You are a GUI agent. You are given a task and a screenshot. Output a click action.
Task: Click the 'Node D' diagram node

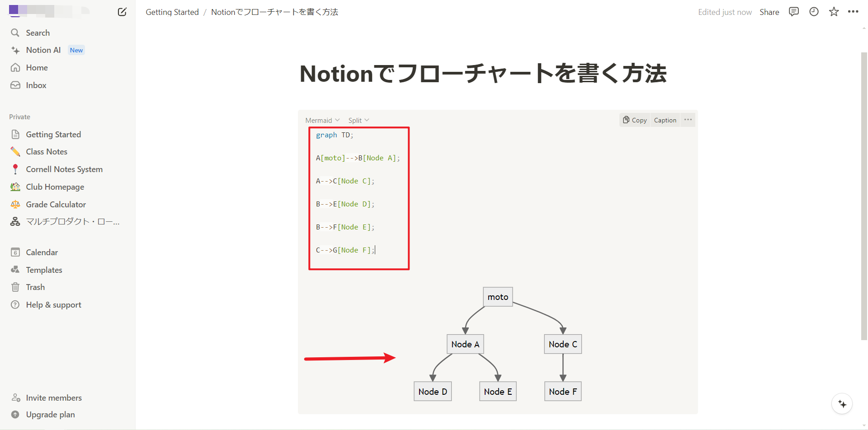tap(433, 392)
